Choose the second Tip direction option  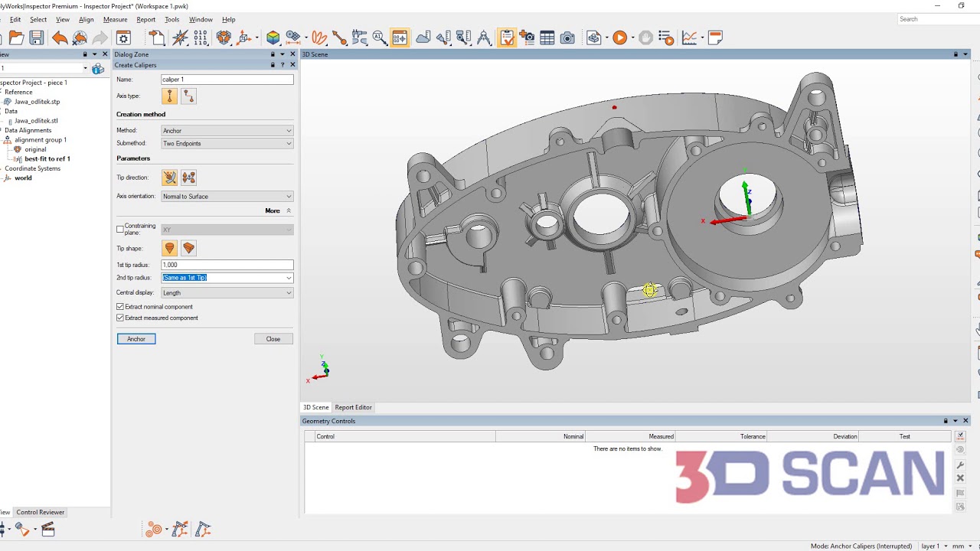tap(188, 178)
